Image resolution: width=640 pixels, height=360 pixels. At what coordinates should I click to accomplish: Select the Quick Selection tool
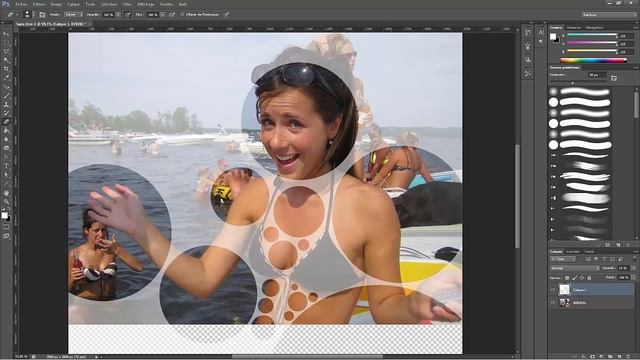[x=6, y=60]
